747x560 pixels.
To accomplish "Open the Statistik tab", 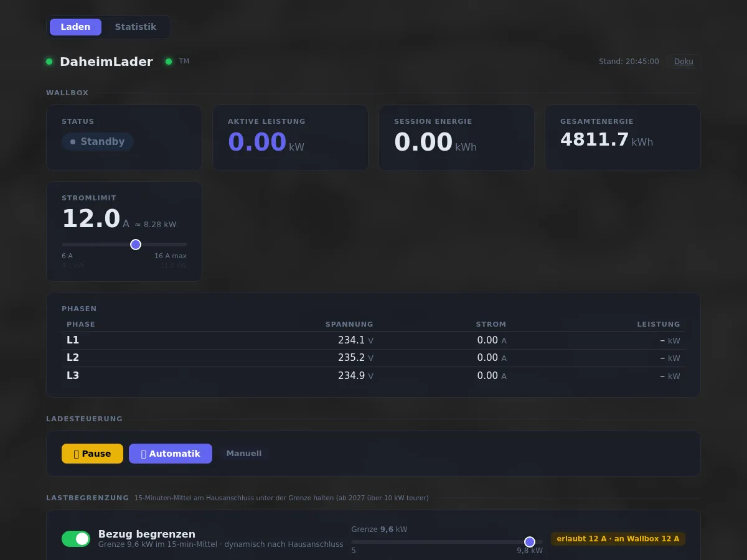I will (136, 27).
